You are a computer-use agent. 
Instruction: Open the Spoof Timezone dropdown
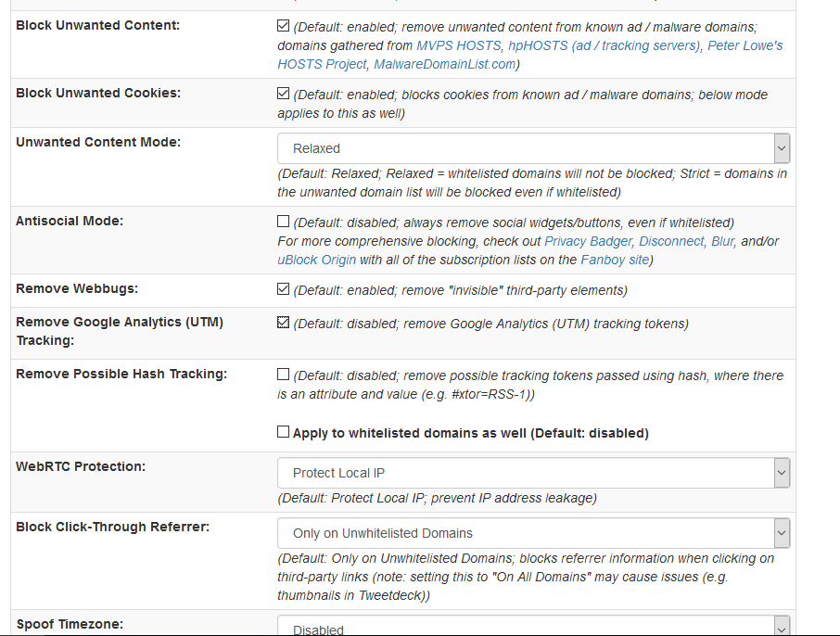[533, 627]
